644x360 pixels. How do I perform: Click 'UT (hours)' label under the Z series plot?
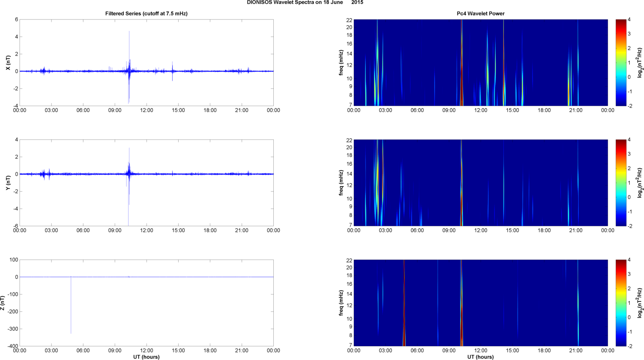click(146, 357)
